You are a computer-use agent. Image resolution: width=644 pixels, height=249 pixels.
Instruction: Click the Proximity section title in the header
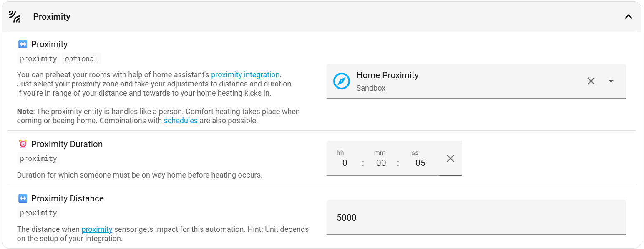click(x=52, y=17)
